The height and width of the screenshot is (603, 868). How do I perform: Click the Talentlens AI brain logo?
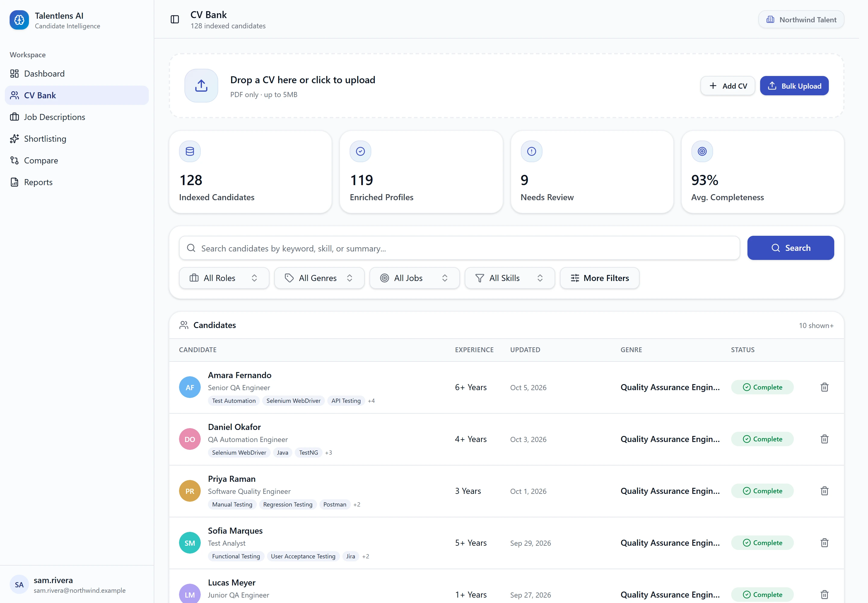(x=19, y=20)
